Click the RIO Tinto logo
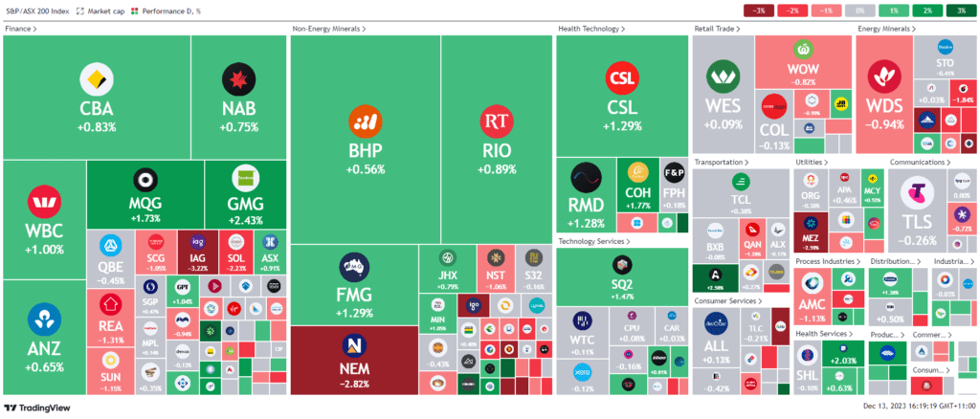This screenshot has height=419, width=980. [x=495, y=120]
